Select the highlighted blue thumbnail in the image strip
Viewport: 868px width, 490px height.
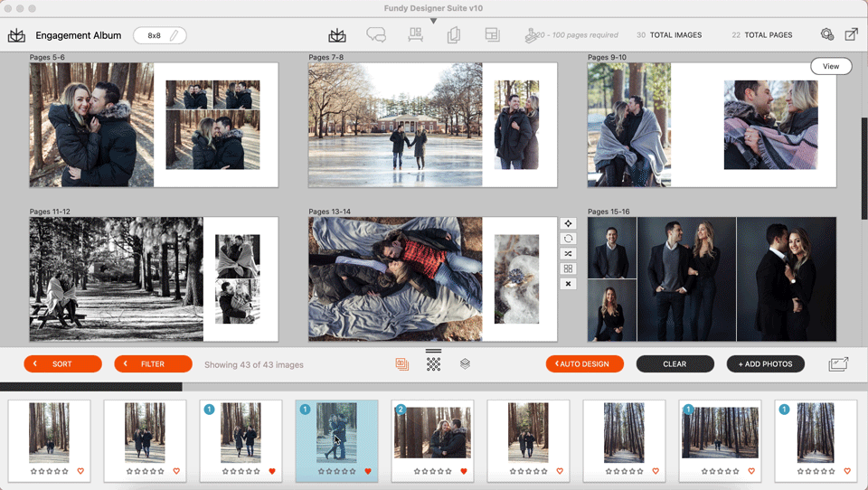(x=336, y=440)
